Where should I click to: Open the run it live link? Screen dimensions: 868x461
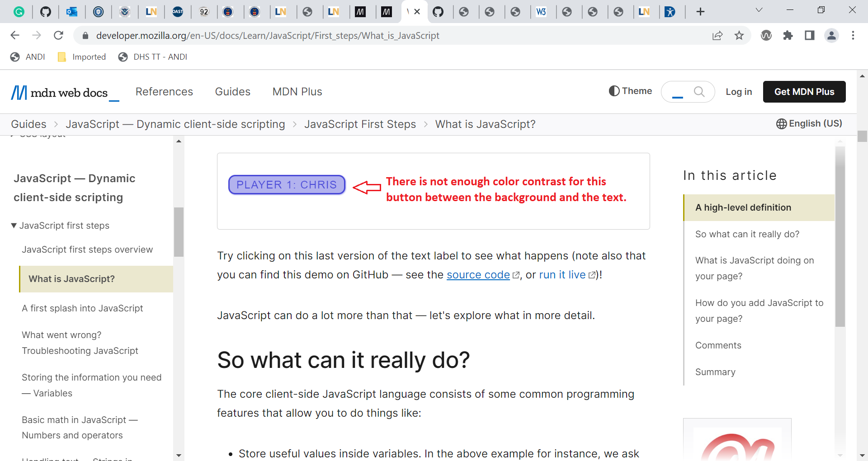click(x=562, y=275)
